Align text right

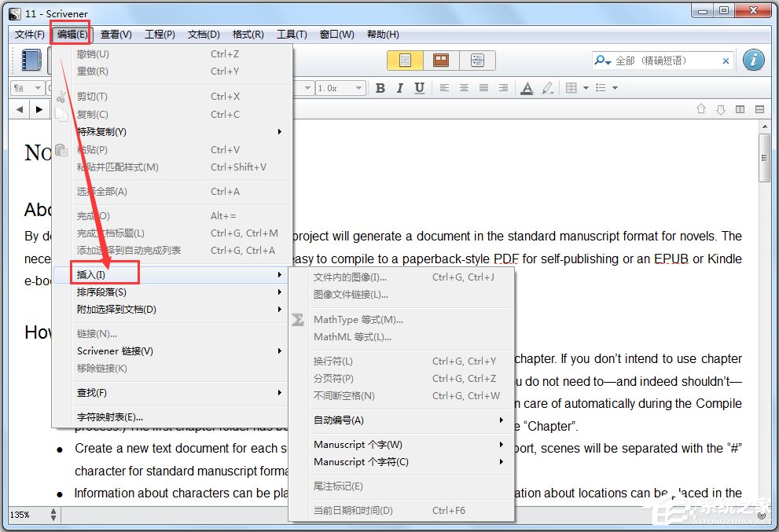[x=503, y=88]
